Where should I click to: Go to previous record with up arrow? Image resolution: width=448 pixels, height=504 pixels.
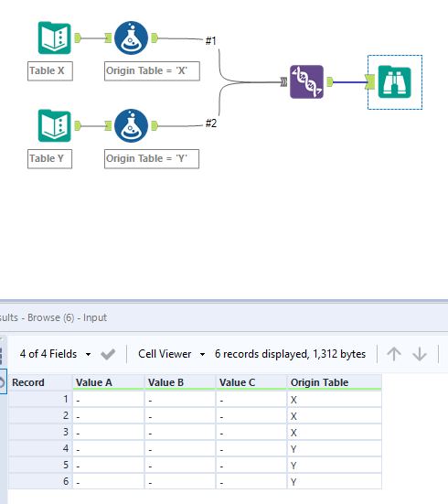pos(394,354)
